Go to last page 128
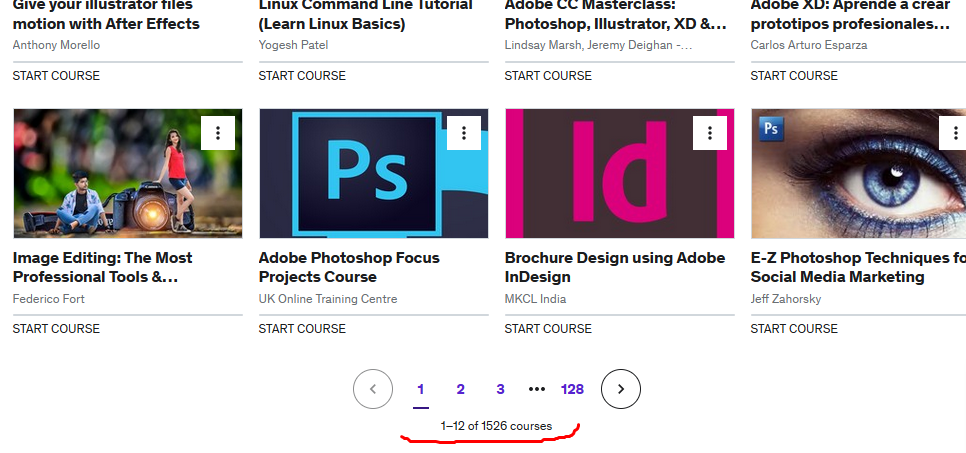Viewport: 966px width, 453px height. 572,390
